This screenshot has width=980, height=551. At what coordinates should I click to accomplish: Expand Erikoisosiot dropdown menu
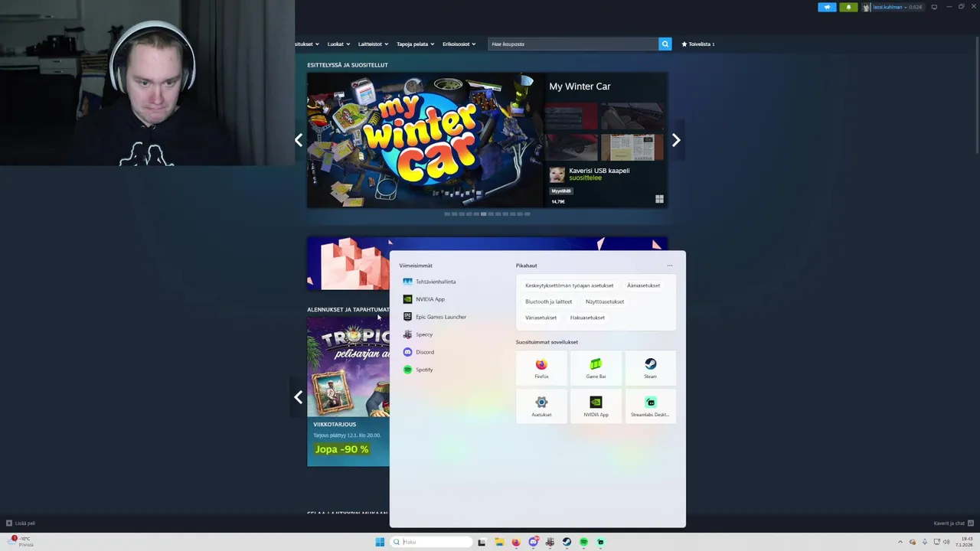[x=459, y=44]
